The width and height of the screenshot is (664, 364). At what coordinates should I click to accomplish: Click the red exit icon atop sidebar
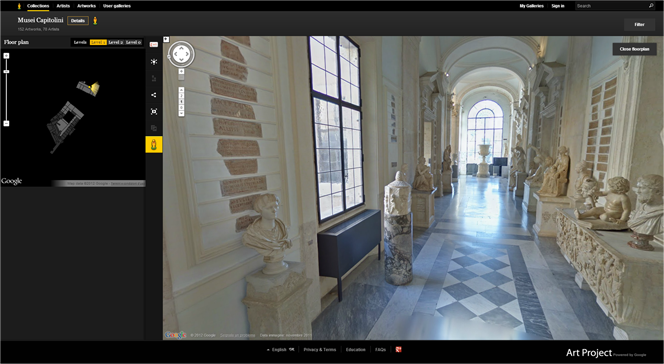point(154,45)
